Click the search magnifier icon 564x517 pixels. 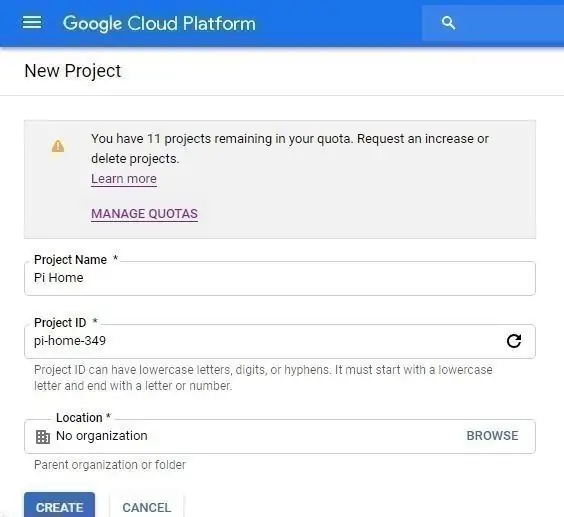pos(448,23)
